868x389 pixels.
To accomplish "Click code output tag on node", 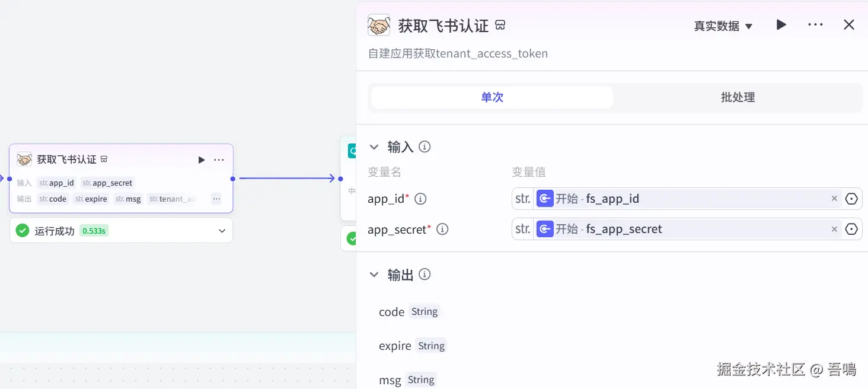I will [x=53, y=199].
